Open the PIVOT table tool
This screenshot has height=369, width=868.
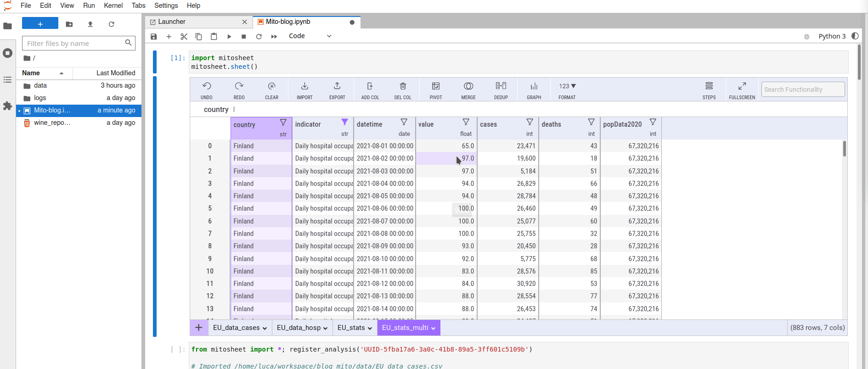coord(436,90)
